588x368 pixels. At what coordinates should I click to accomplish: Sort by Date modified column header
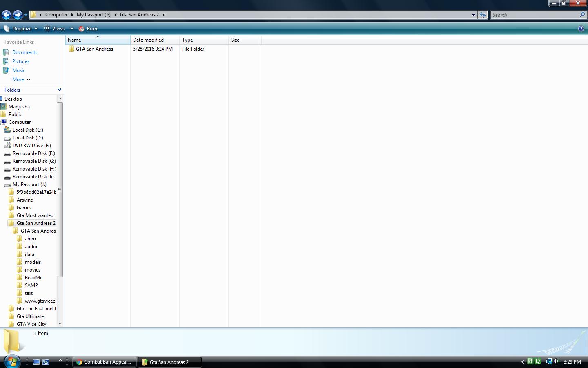coord(155,40)
